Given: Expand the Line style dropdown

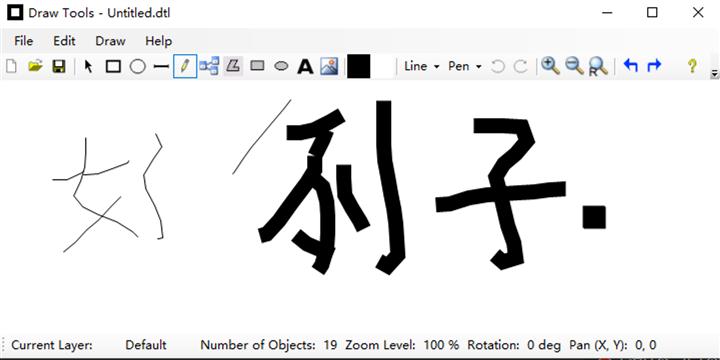Looking at the screenshot, I should [422, 67].
